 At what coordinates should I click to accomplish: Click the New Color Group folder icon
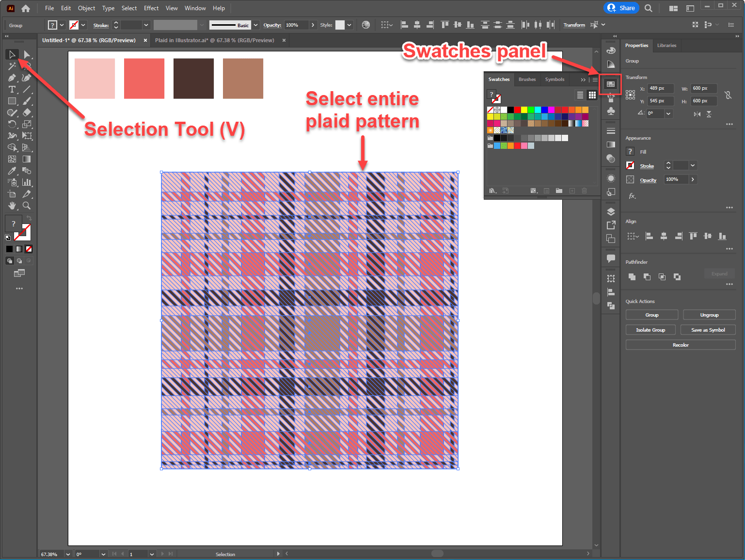tap(559, 191)
